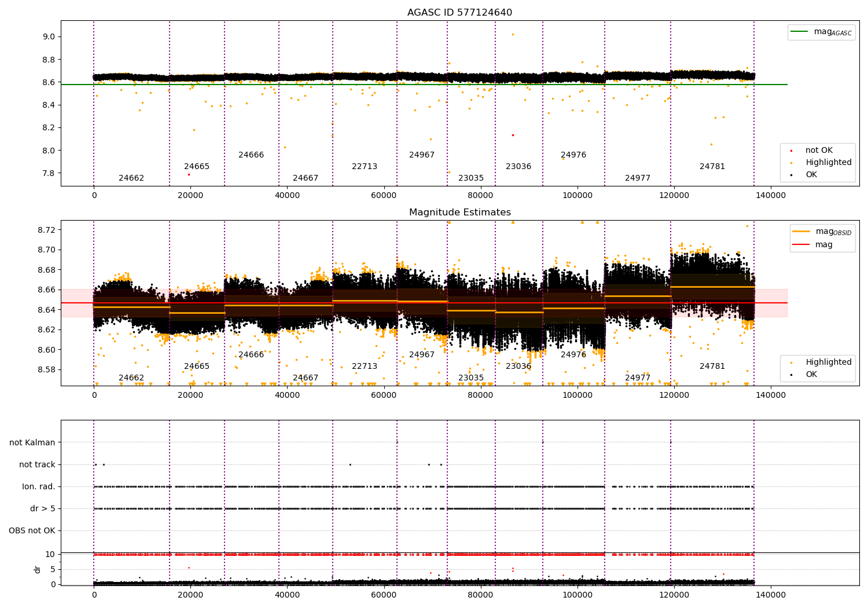Click the '8.62' y-axis tick label
This screenshot has height=608, width=868.
tap(46, 330)
